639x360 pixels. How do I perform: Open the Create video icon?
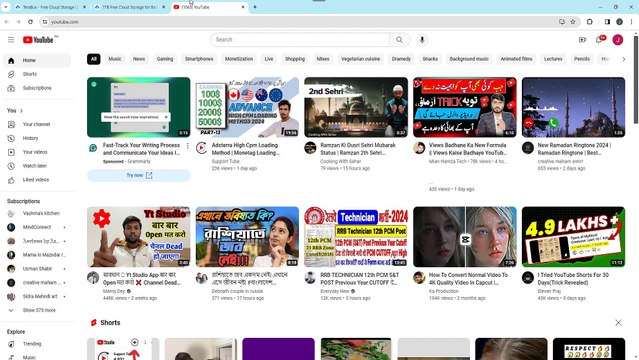click(x=582, y=40)
